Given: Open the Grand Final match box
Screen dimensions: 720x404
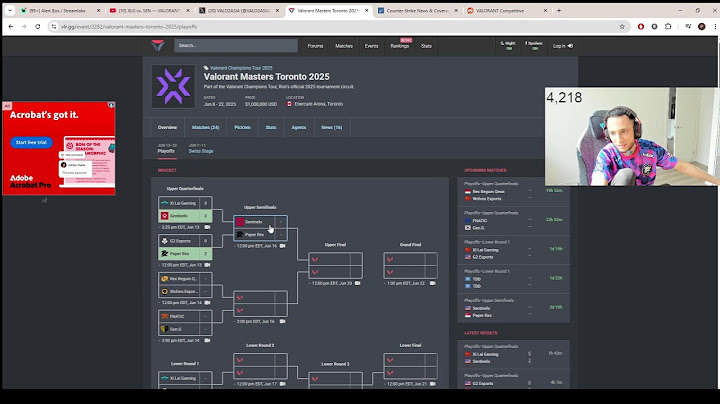Looking at the screenshot, I should point(411,266).
